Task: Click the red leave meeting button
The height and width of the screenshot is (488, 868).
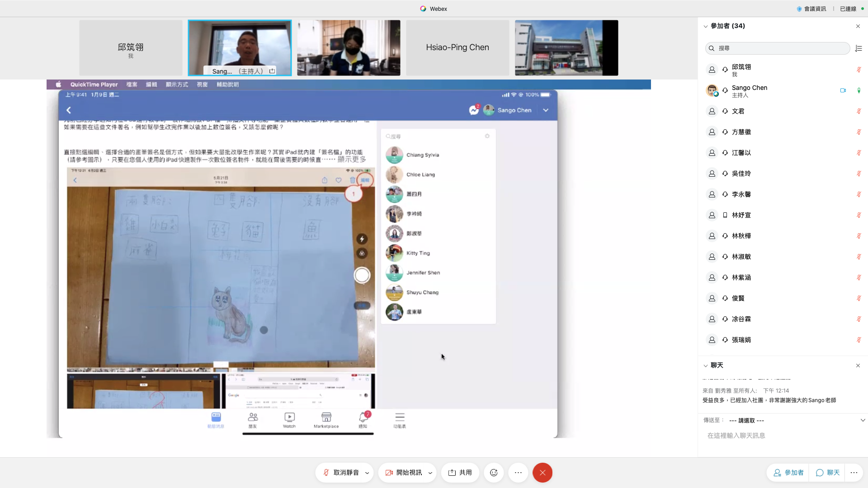Action: click(x=542, y=473)
